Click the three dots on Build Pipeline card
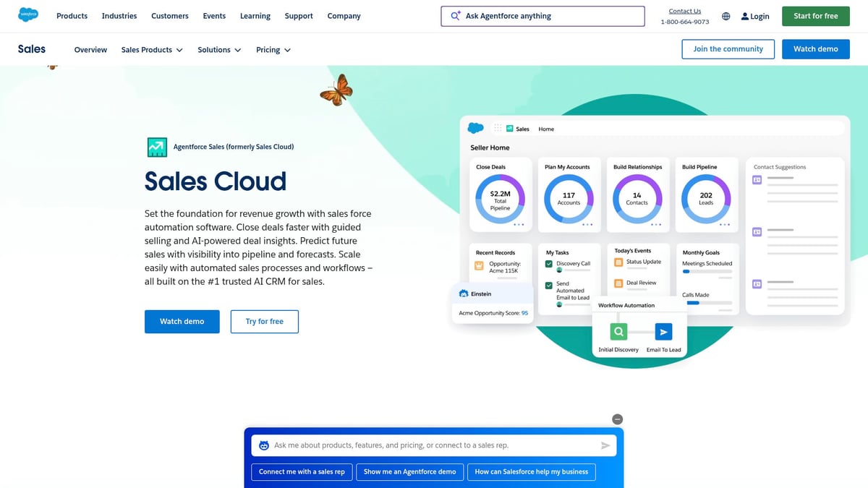 [x=725, y=225]
